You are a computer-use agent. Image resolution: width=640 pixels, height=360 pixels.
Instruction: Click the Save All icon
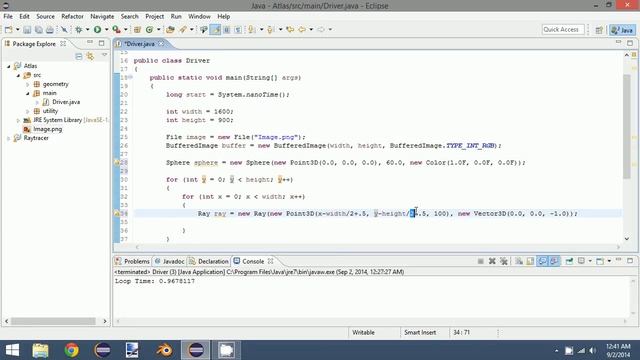click(38, 29)
